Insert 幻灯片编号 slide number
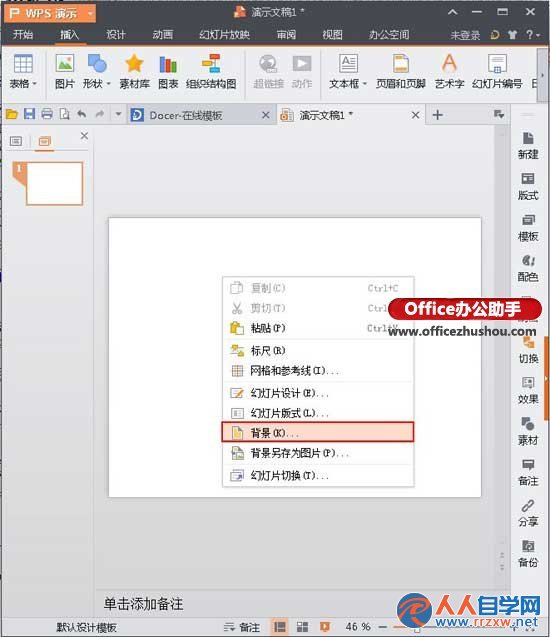Screen dimensions: 550x637 click(x=497, y=72)
